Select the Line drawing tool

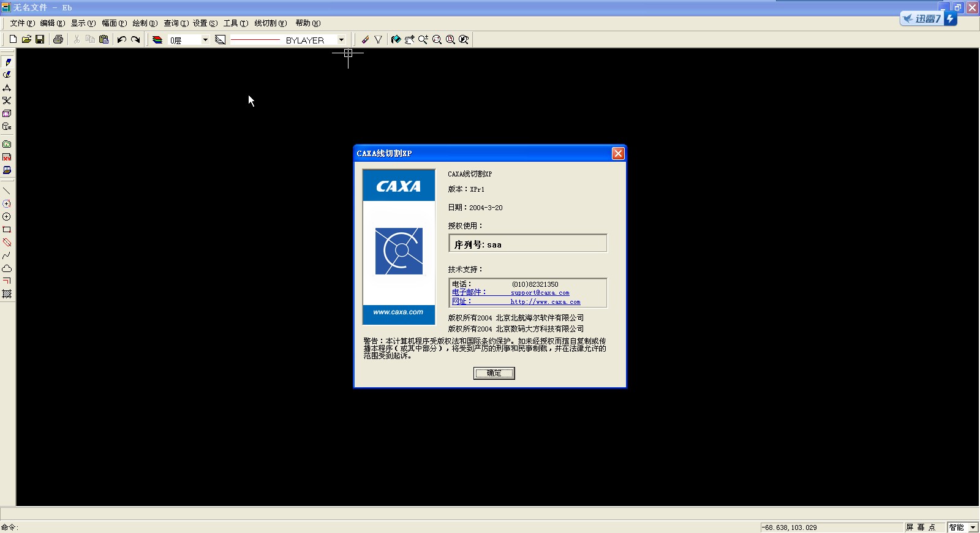(x=7, y=191)
